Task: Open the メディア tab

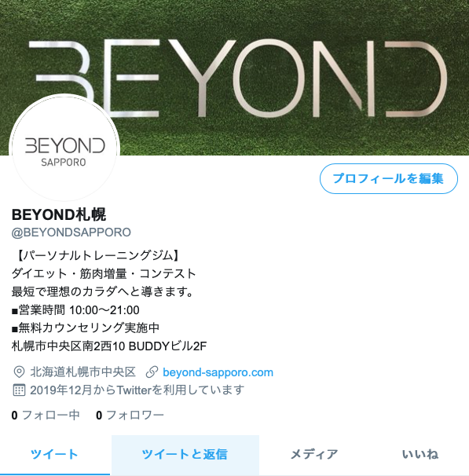Action: (x=314, y=455)
